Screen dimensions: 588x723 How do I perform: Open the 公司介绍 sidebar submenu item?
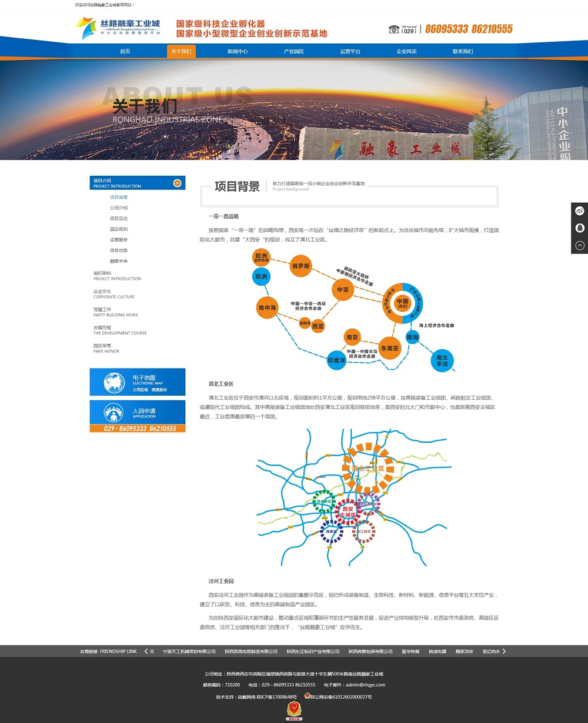(x=119, y=208)
